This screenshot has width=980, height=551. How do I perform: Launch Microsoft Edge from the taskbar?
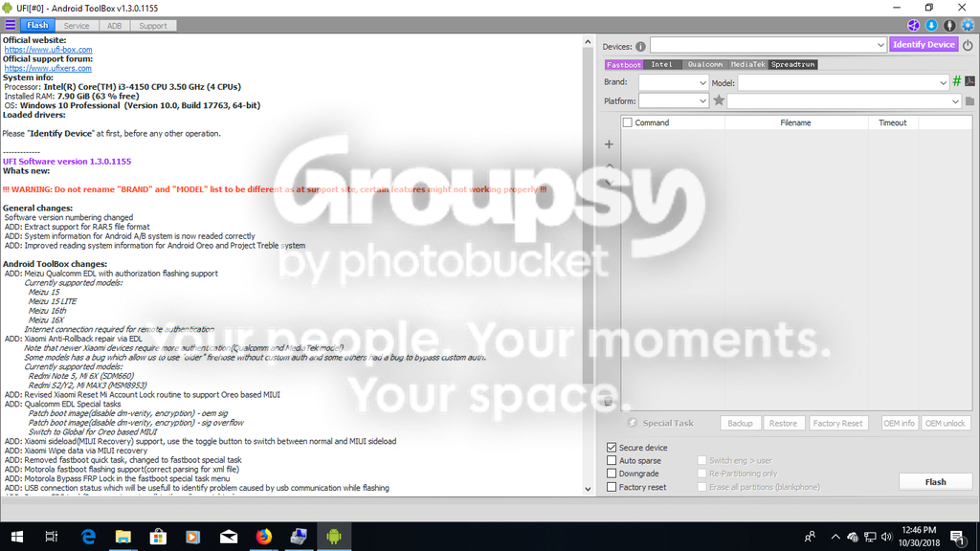tap(88, 536)
